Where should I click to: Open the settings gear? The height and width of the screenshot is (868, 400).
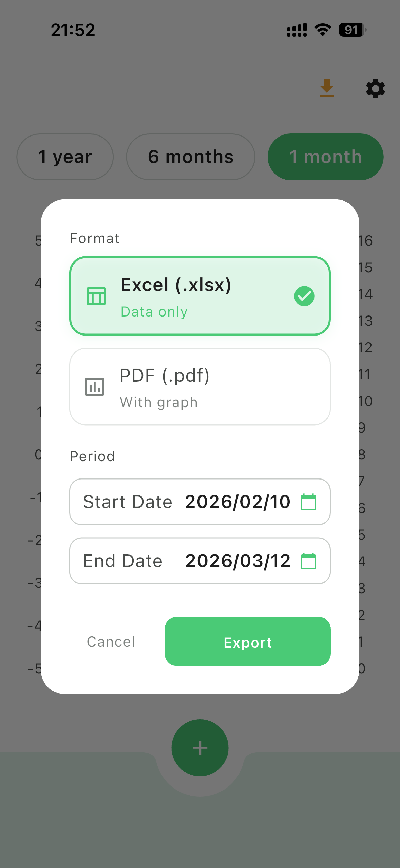click(x=375, y=89)
